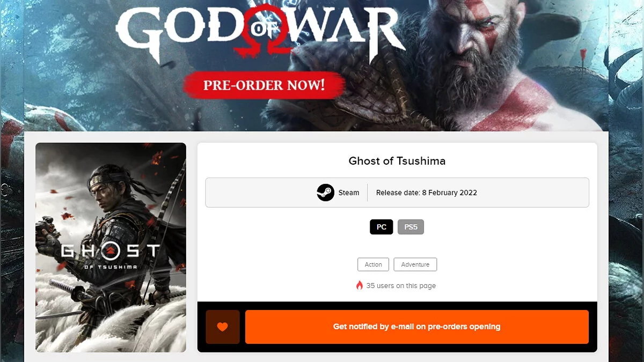The width and height of the screenshot is (644, 362).
Task: Click the Steam logo icon
Action: coord(326,193)
